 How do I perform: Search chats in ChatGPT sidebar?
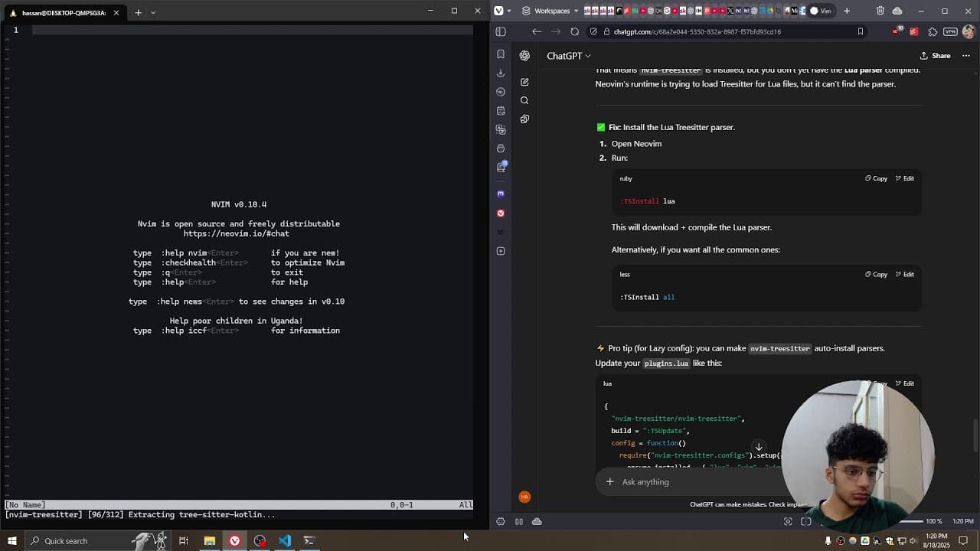coord(524,100)
